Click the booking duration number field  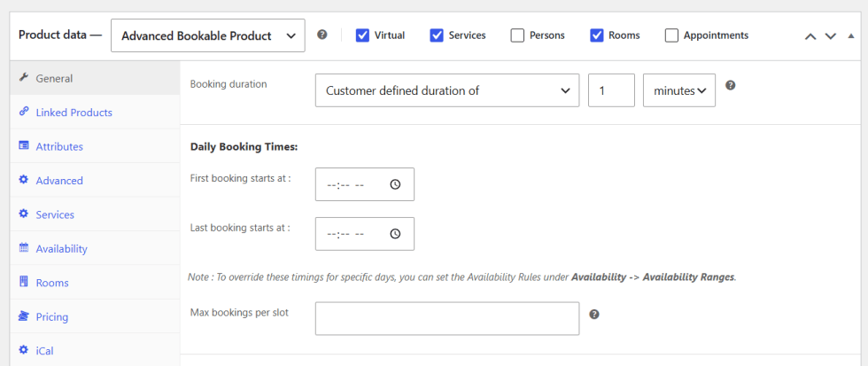(611, 90)
